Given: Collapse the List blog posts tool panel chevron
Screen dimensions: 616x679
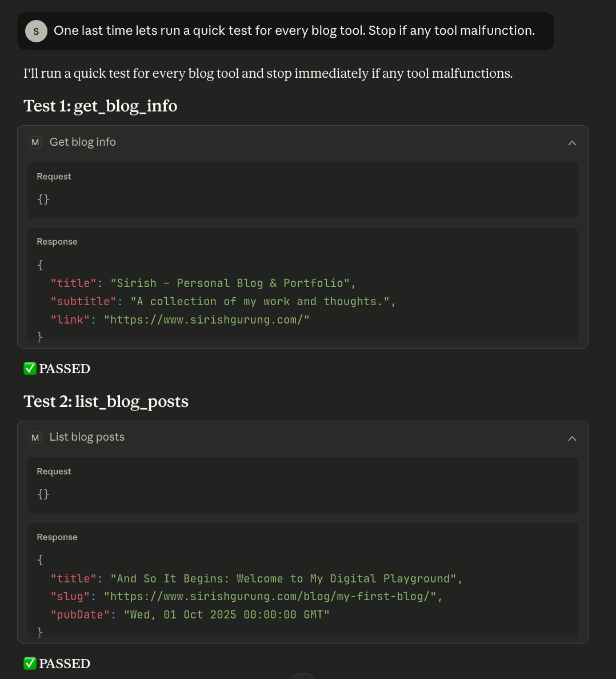Looking at the screenshot, I should [x=572, y=438].
